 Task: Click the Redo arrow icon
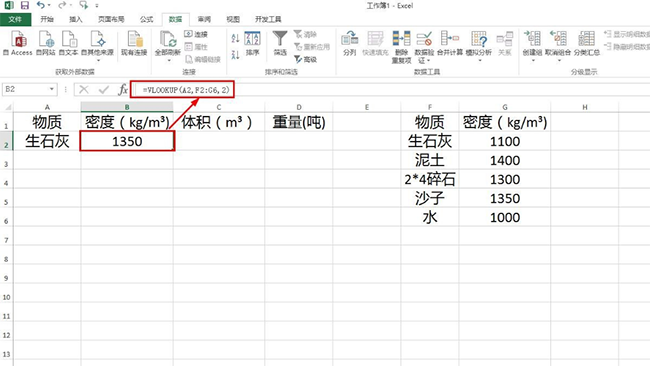coord(62,5)
